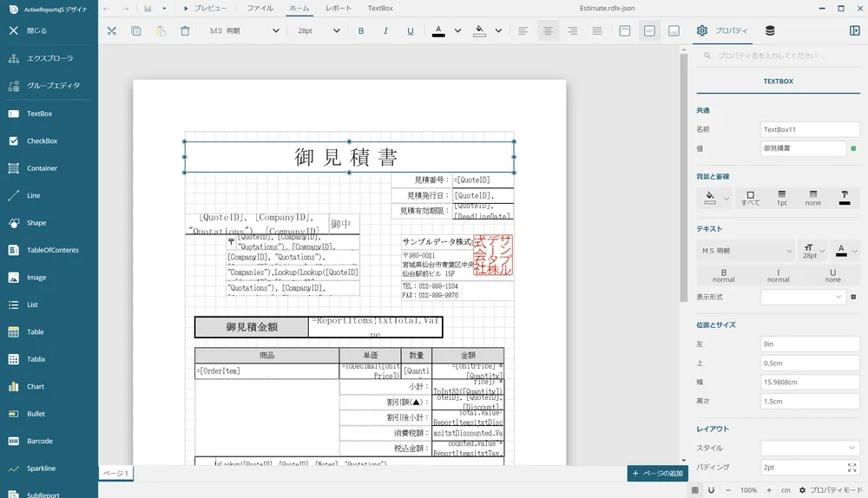Click the Save floppy disk icon

coord(148,8)
